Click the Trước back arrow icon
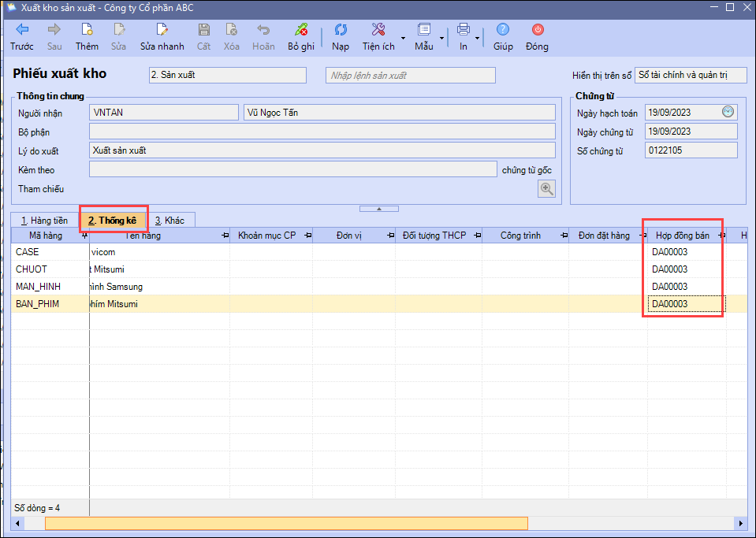The height and width of the screenshot is (538, 756). click(22, 30)
